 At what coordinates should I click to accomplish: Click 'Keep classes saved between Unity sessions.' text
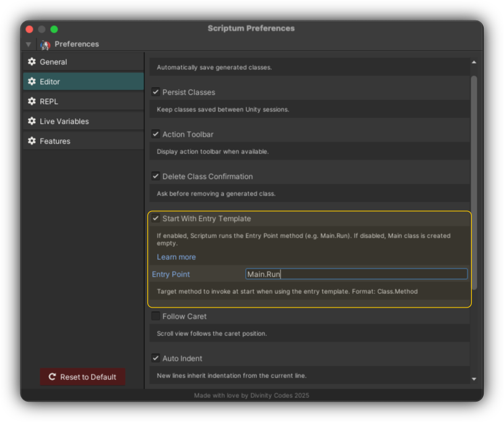pos(223,110)
